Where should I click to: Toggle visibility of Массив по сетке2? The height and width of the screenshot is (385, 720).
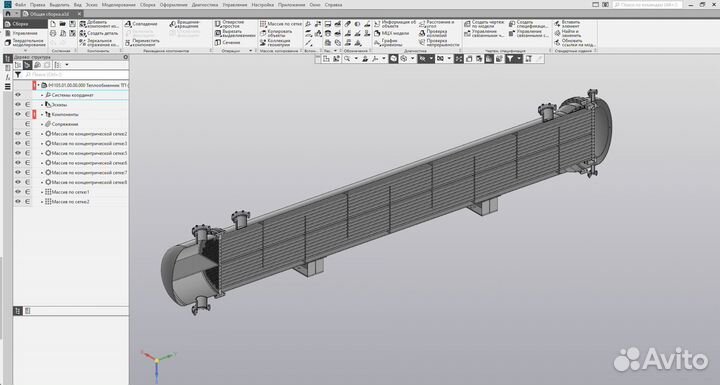[18, 201]
